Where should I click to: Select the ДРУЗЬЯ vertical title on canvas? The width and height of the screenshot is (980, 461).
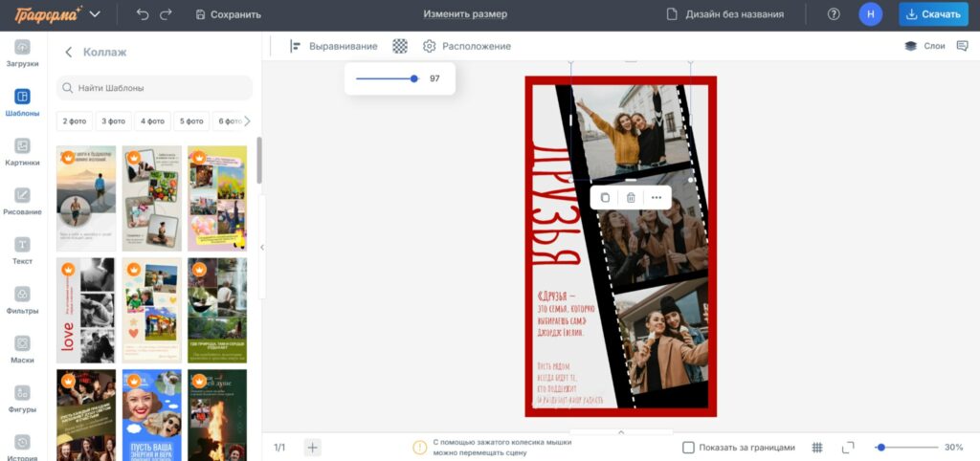[x=554, y=206]
